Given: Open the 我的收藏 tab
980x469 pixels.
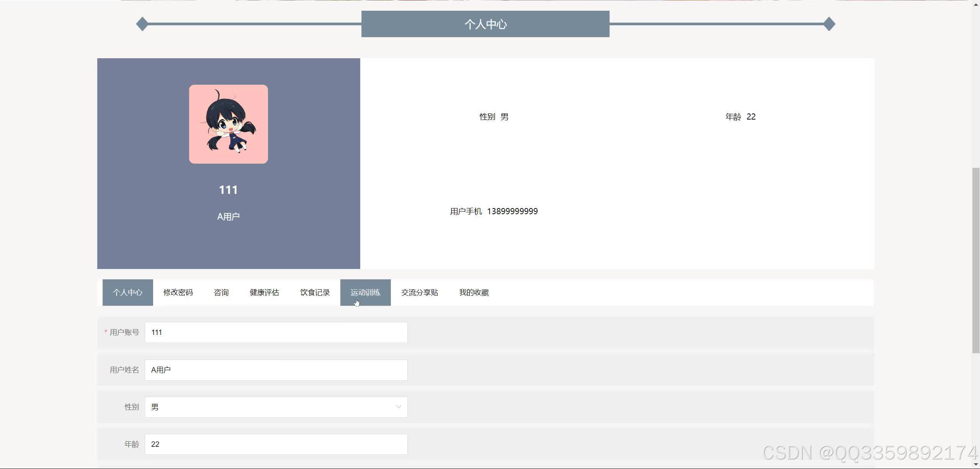Looking at the screenshot, I should [x=474, y=292].
